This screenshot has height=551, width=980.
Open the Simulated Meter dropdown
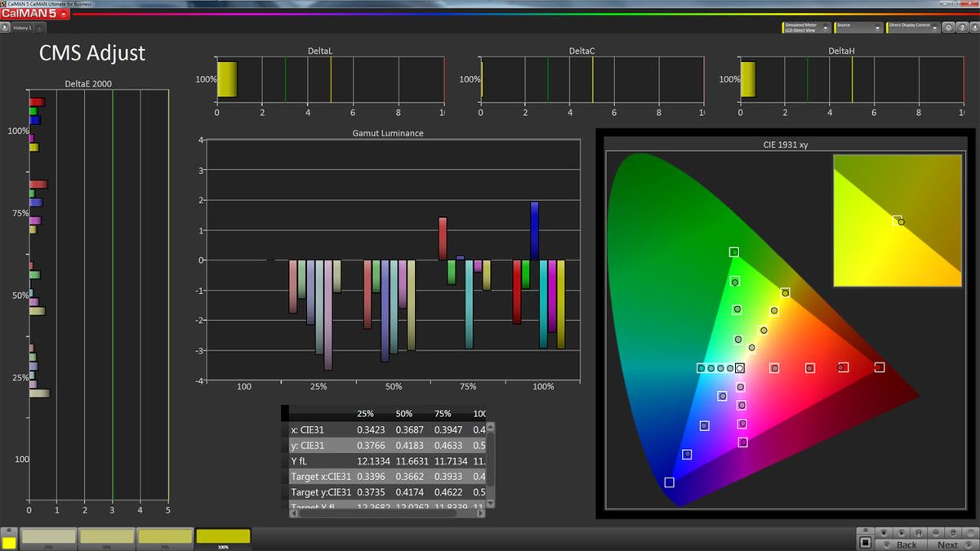pyautogui.click(x=804, y=26)
